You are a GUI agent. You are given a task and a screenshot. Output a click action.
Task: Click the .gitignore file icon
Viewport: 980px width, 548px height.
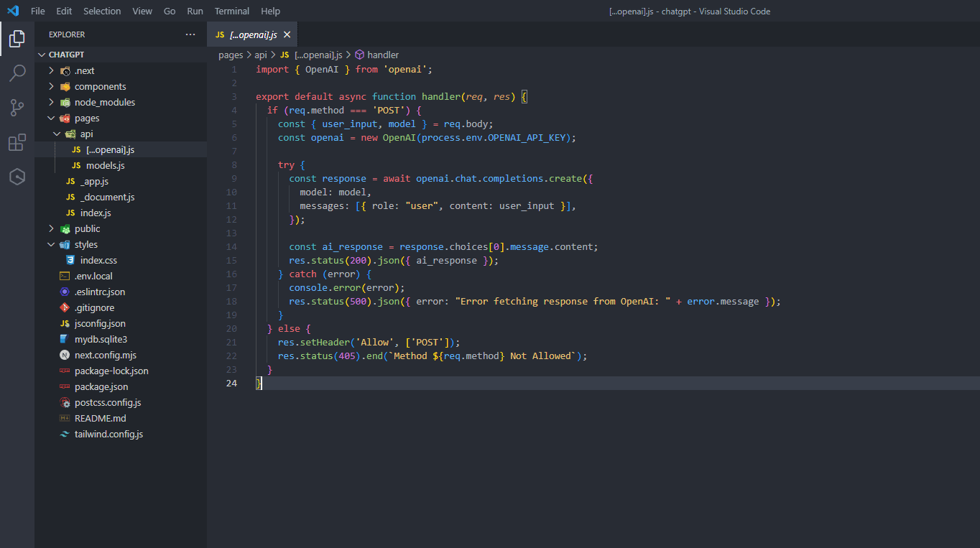pos(65,307)
